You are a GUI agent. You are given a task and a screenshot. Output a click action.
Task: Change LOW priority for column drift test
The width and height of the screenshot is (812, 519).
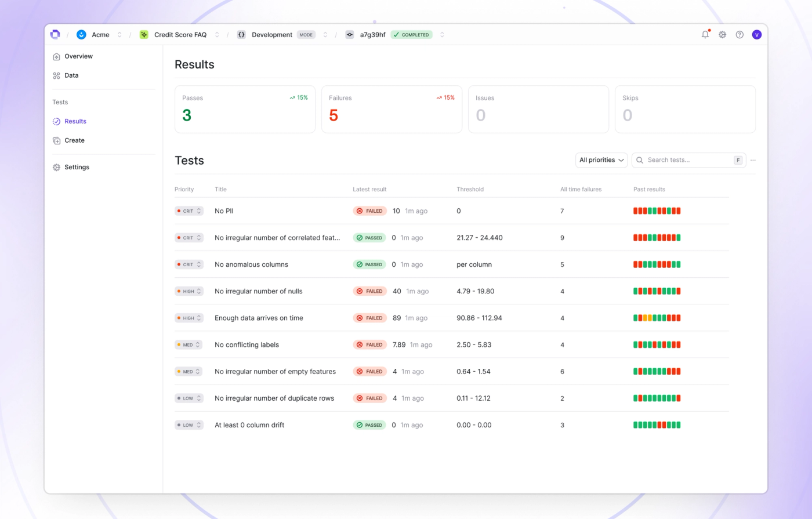point(189,425)
